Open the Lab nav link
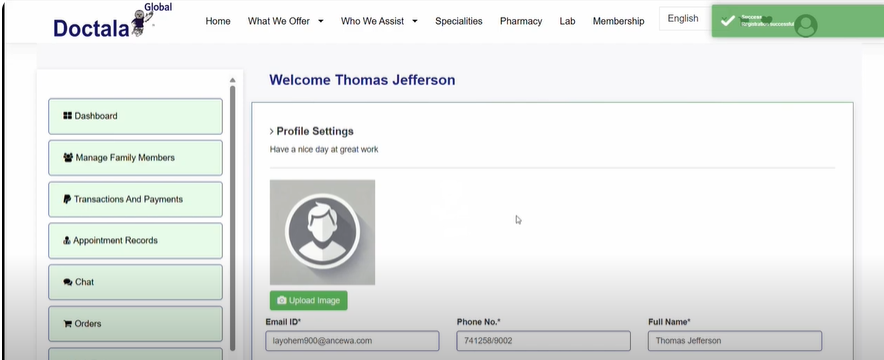Screen dimensions: 884x360 (x=567, y=21)
